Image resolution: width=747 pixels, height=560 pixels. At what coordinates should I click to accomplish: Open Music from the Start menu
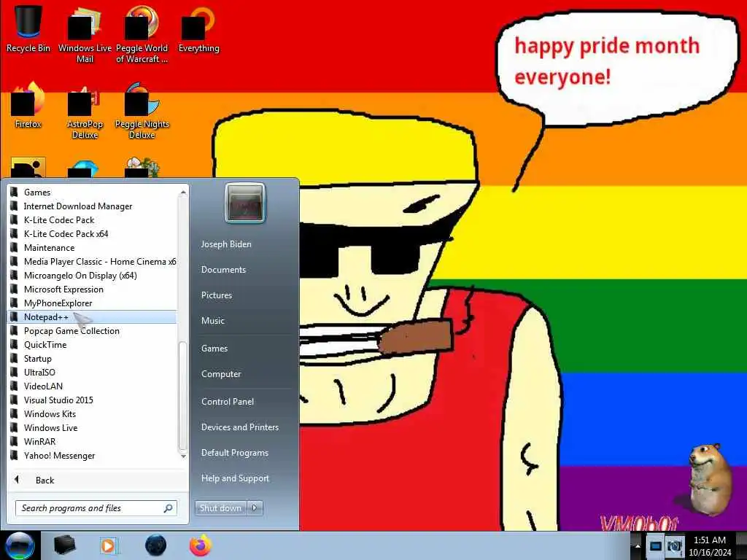tap(212, 321)
